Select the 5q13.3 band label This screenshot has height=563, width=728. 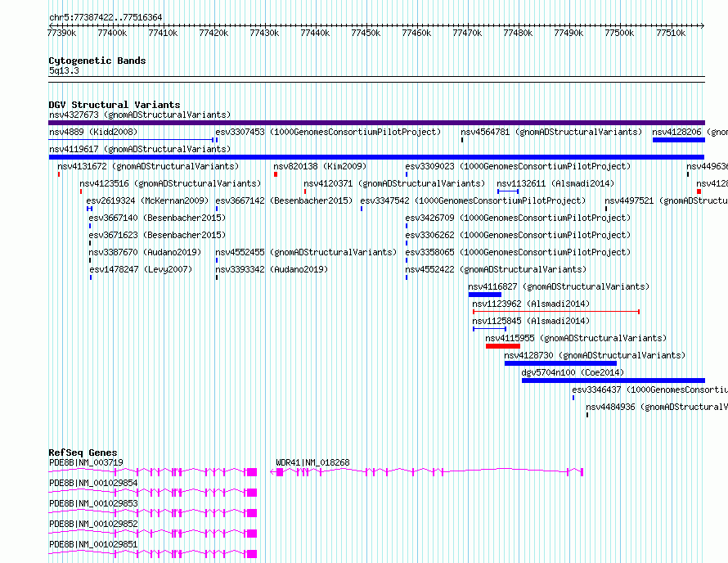pyautogui.click(x=64, y=70)
